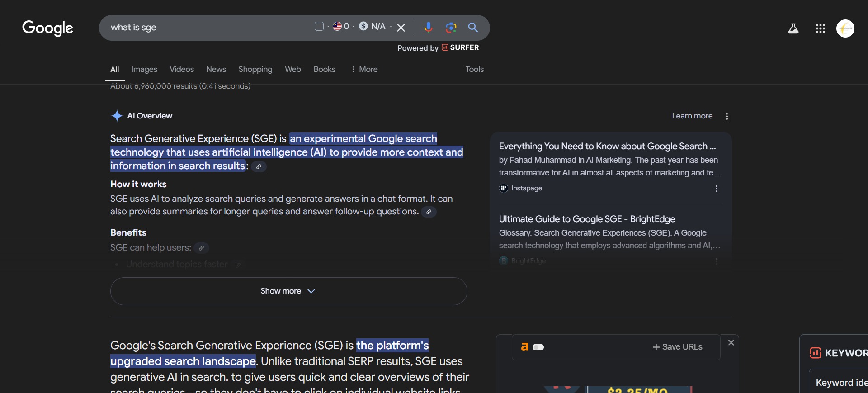868x393 pixels.
Task: Click the dollar CPC icon
Action: click(x=363, y=26)
